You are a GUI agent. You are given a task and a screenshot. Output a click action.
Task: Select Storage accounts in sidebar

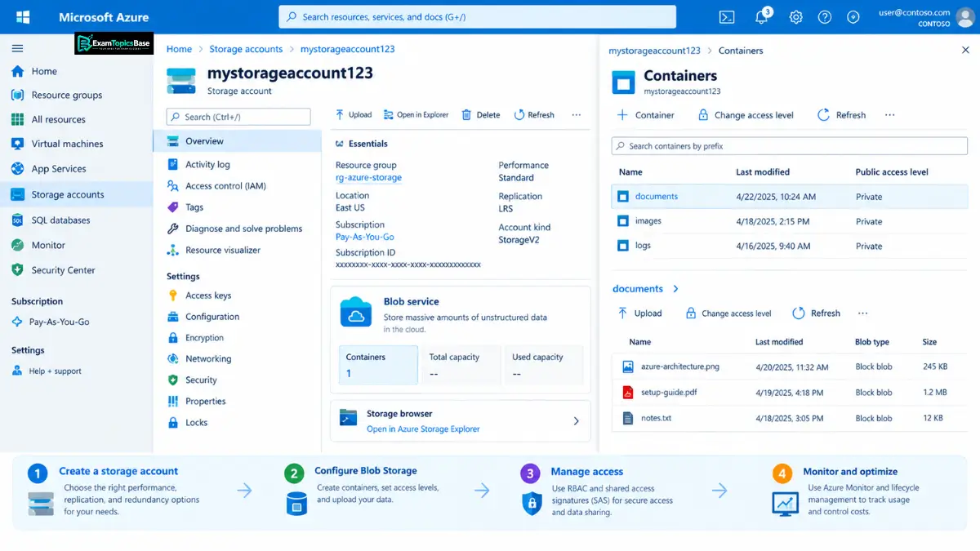coord(76,194)
